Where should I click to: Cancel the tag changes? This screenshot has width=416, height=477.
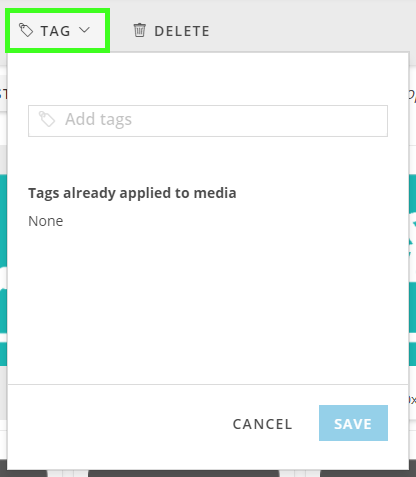(262, 424)
